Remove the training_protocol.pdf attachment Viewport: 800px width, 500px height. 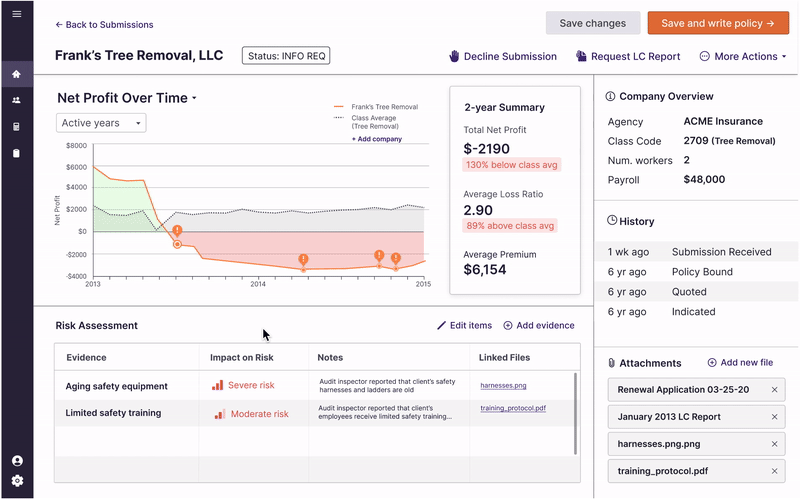point(774,471)
